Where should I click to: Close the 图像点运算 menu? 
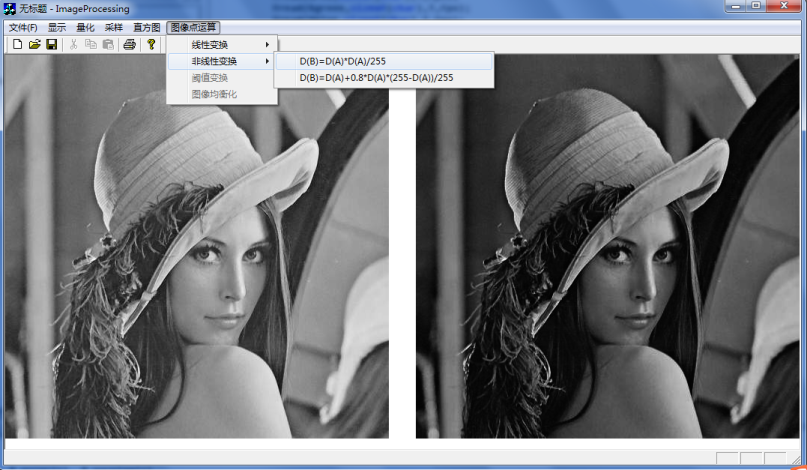(194, 27)
